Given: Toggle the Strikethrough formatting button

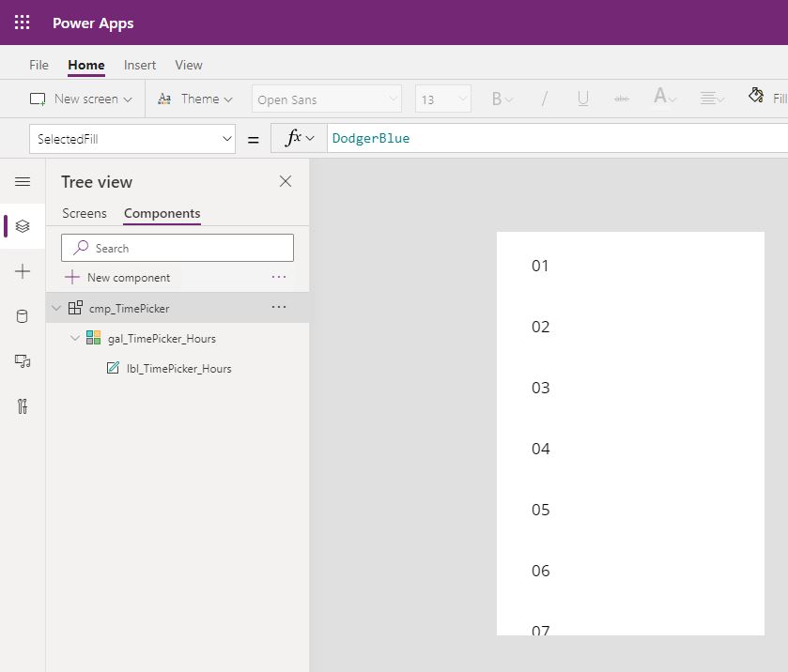Looking at the screenshot, I should tap(622, 99).
